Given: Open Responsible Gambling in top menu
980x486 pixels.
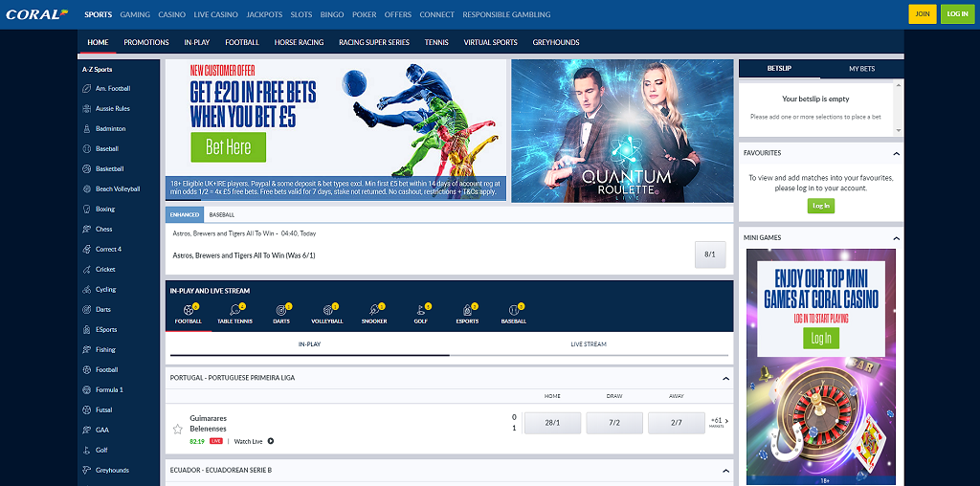Looking at the screenshot, I should [x=506, y=14].
